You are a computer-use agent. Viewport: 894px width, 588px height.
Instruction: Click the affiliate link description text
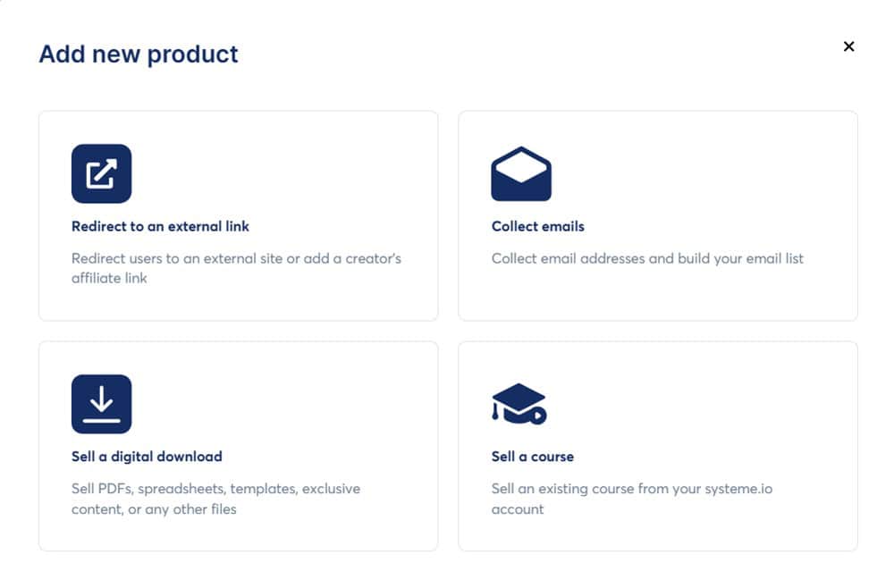click(x=236, y=268)
